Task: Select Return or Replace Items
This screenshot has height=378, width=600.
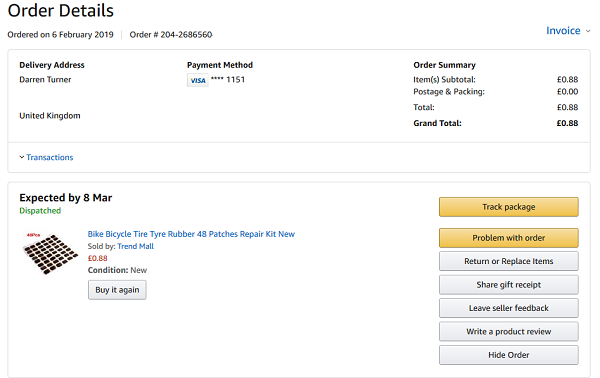Action: [509, 261]
